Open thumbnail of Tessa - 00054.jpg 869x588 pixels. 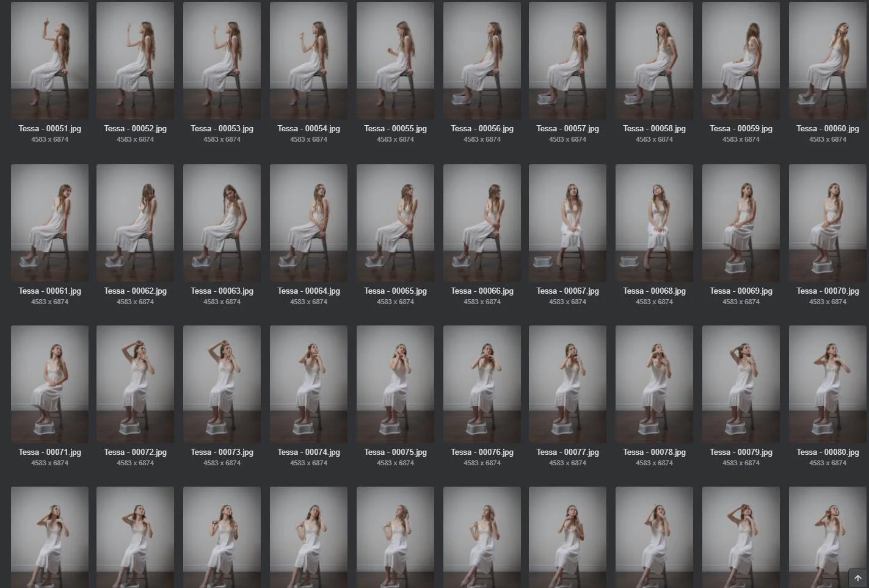[308, 60]
